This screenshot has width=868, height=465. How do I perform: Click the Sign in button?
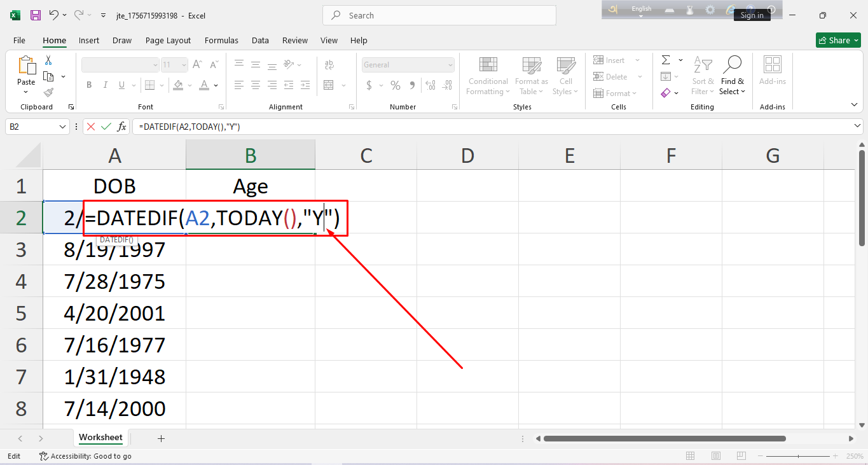tap(752, 15)
